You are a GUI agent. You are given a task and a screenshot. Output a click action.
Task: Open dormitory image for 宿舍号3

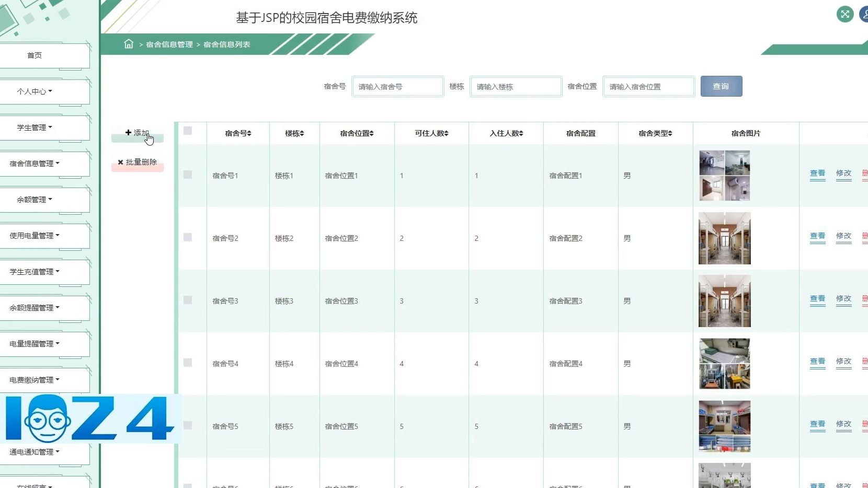(x=725, y=301)
